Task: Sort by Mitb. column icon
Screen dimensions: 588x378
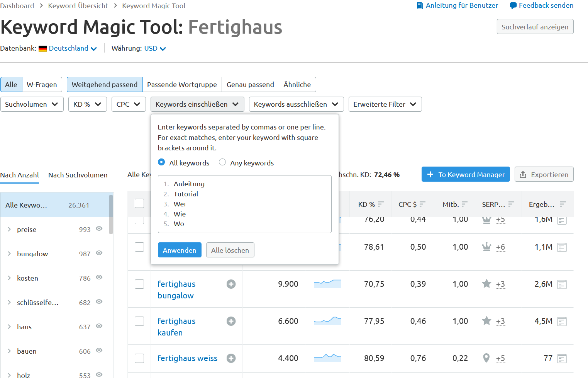Action: pos(464,204)
